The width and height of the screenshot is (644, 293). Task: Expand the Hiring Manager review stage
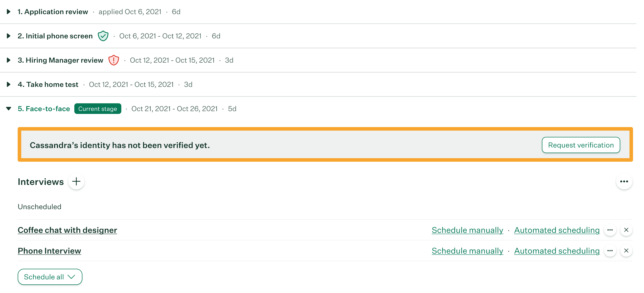click(9, 60)
